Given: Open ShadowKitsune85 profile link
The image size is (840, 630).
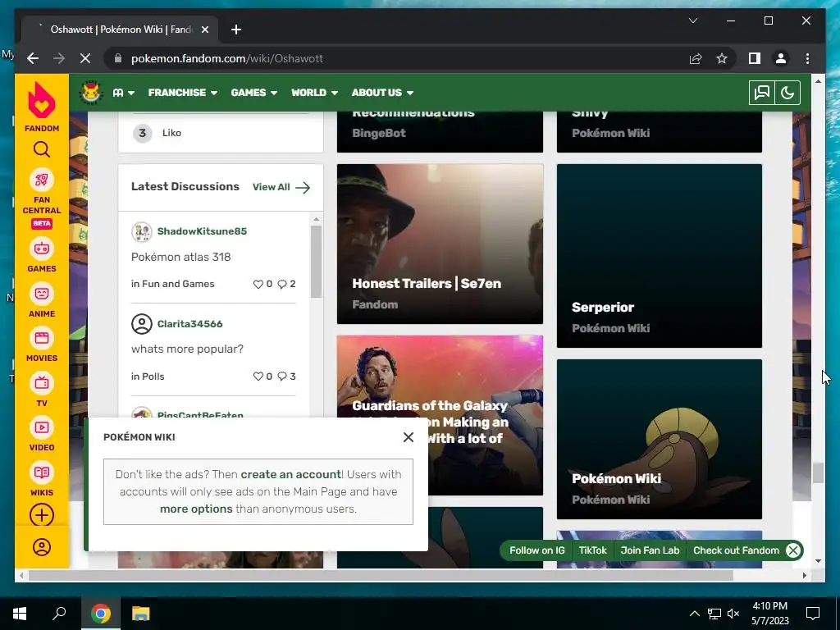Looking at the screenshot, I should 202,231.
